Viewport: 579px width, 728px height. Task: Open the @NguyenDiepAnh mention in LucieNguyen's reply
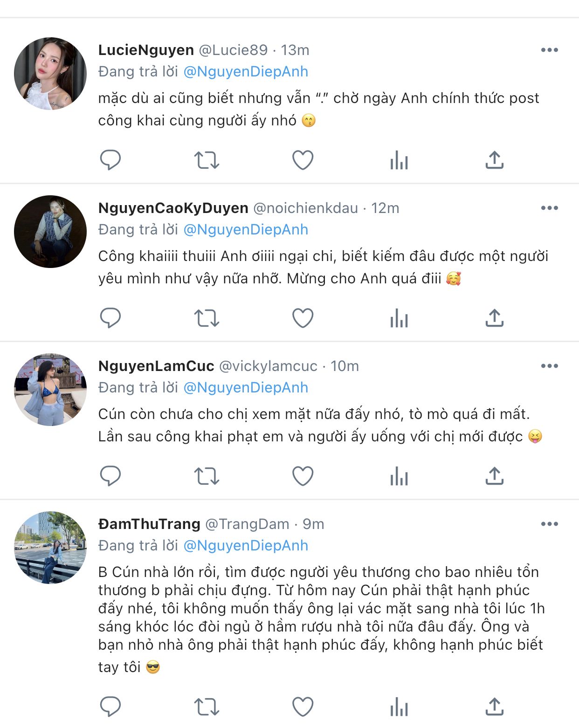[x=246, y=72]
